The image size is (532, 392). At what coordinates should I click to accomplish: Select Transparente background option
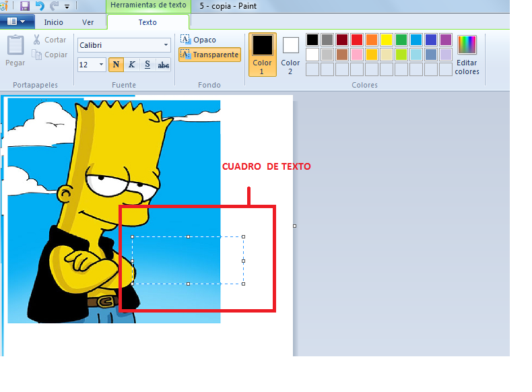click(209, 55)
